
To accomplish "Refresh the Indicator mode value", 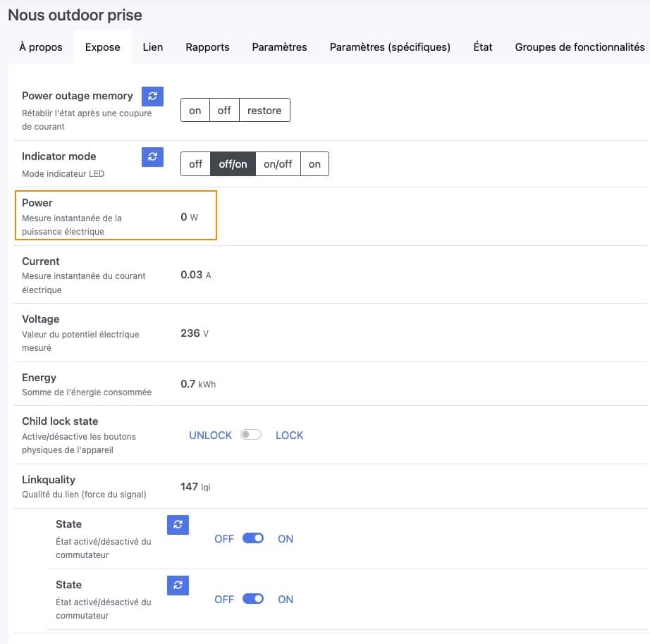I will click(x=152, y=156).
